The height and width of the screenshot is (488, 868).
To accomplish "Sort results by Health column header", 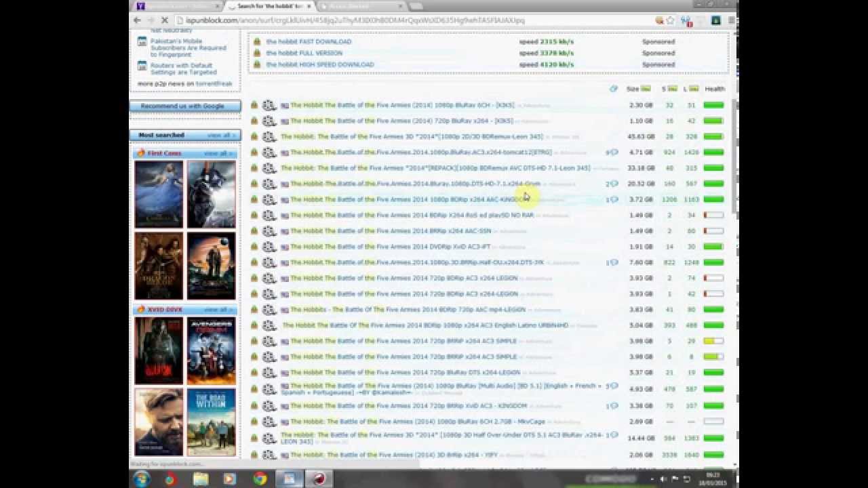I will (715, 89).
